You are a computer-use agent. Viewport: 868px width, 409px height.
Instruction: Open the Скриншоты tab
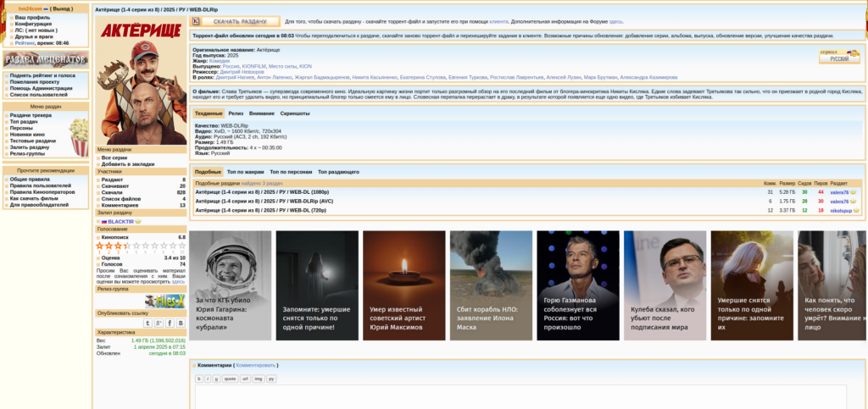tap(295, 113)
